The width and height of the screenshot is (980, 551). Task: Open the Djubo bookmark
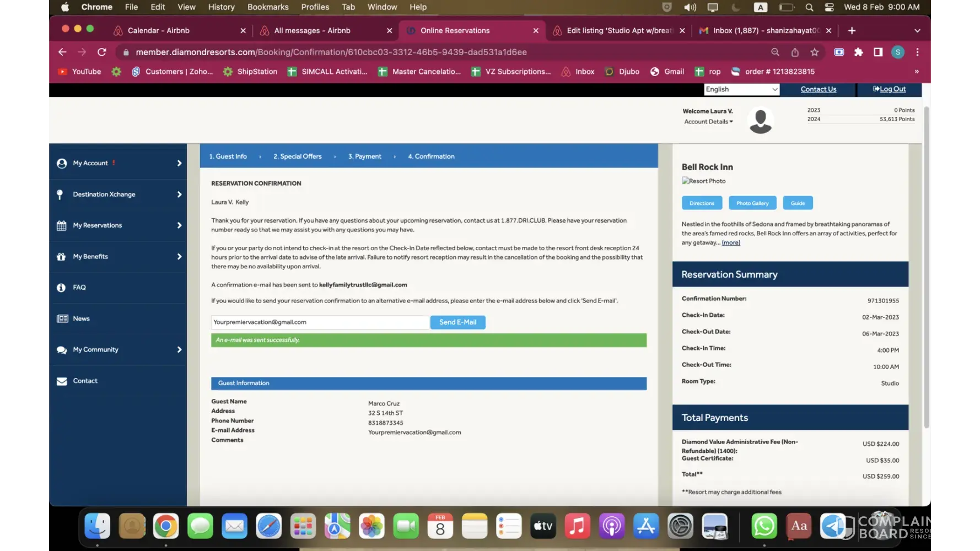(x=622, y=72)
